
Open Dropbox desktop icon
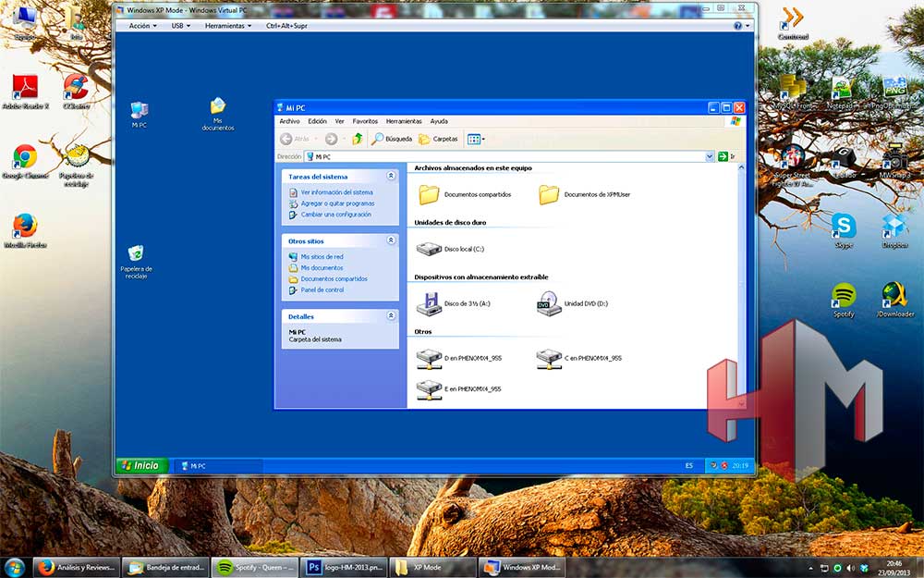[x=894, y=230]
